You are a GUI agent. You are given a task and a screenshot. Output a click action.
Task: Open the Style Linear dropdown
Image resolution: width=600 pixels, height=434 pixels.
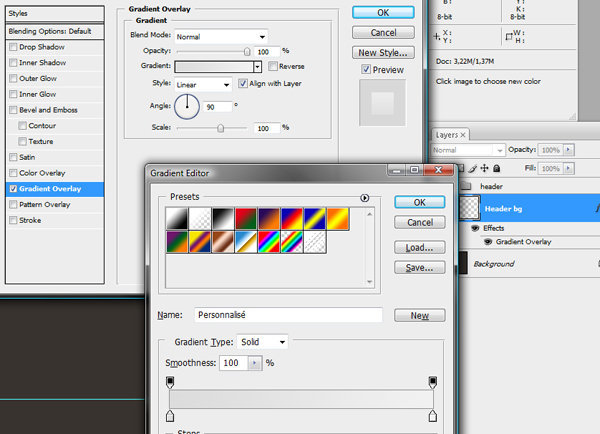203,85
